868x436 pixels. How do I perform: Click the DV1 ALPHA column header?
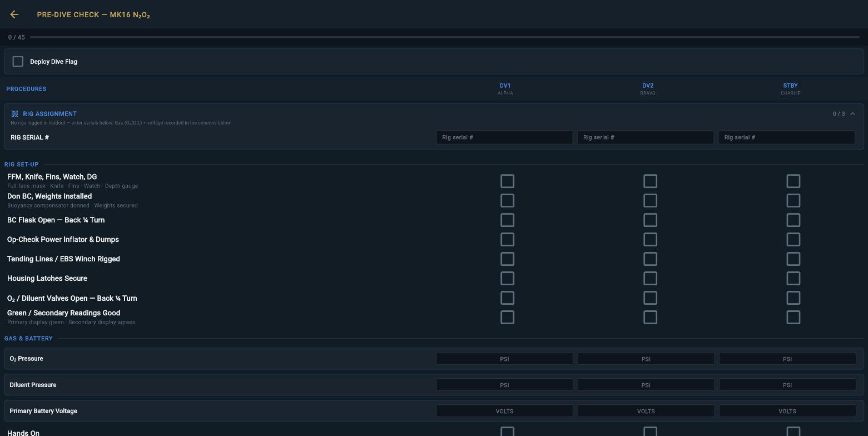505,89
